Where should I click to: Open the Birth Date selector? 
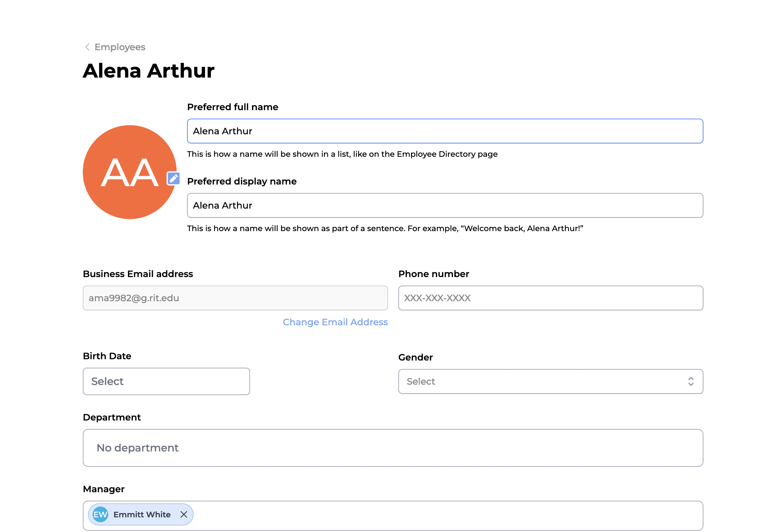[x=166, y=381]
